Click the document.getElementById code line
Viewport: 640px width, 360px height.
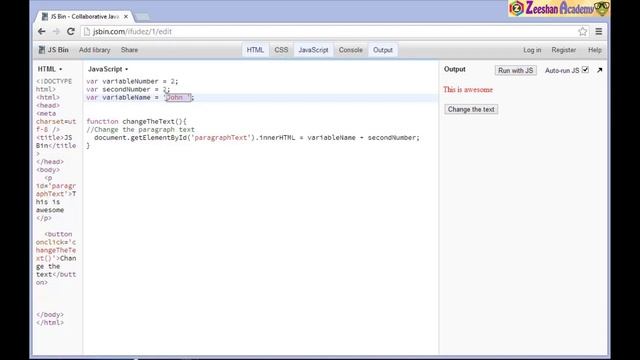(257, 138)
